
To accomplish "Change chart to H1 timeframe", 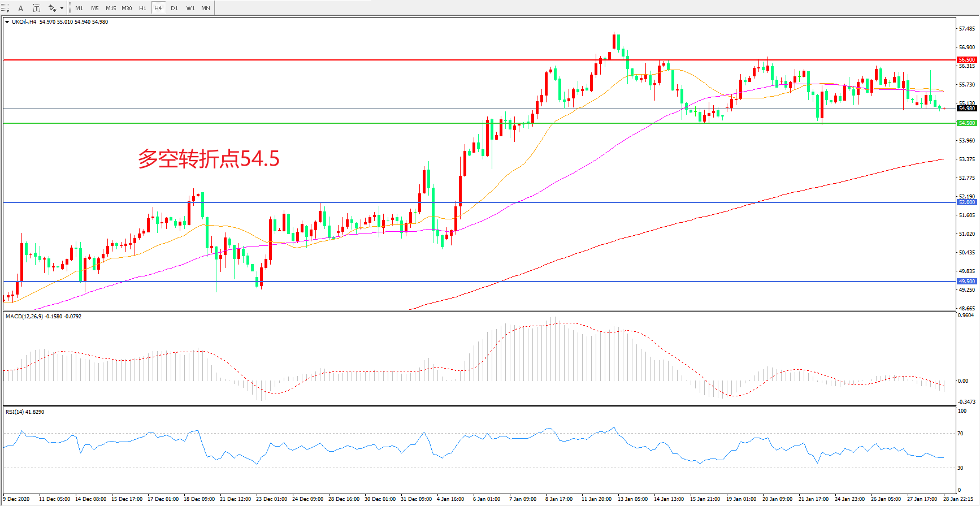I will (x=142, y=8).
